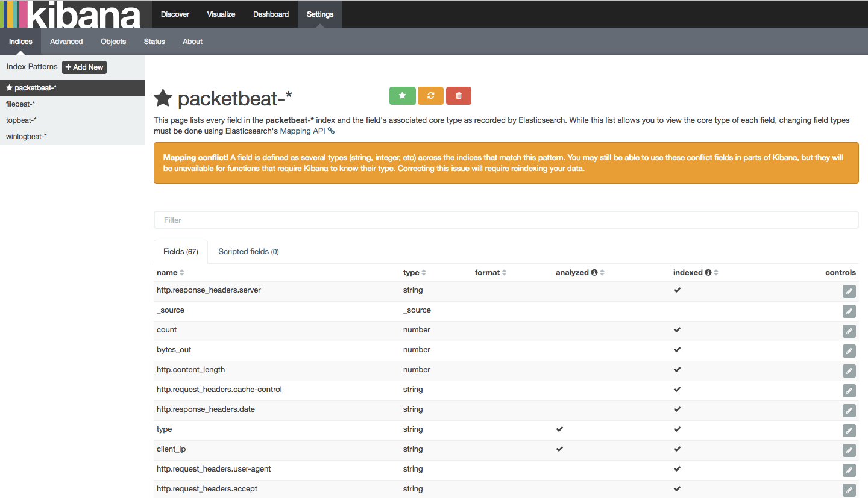Select winlogbeat-* index pattern
This screenshot has width=868, height=498.
[x=72, y=137]
